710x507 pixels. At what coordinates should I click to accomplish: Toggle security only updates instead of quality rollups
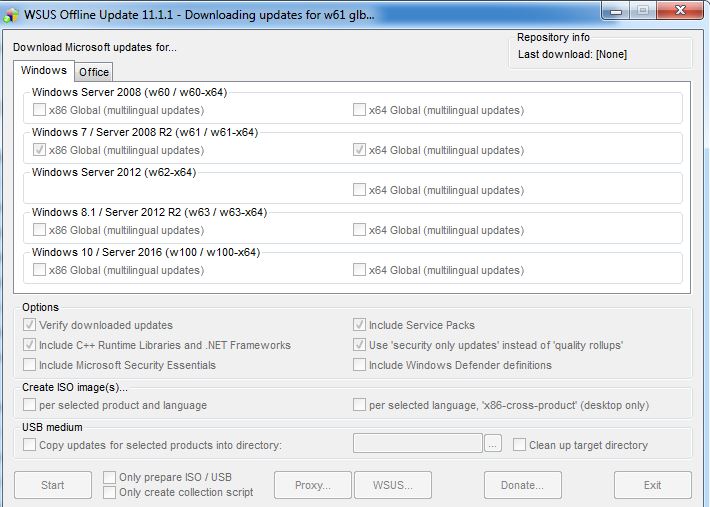(359, 345)
